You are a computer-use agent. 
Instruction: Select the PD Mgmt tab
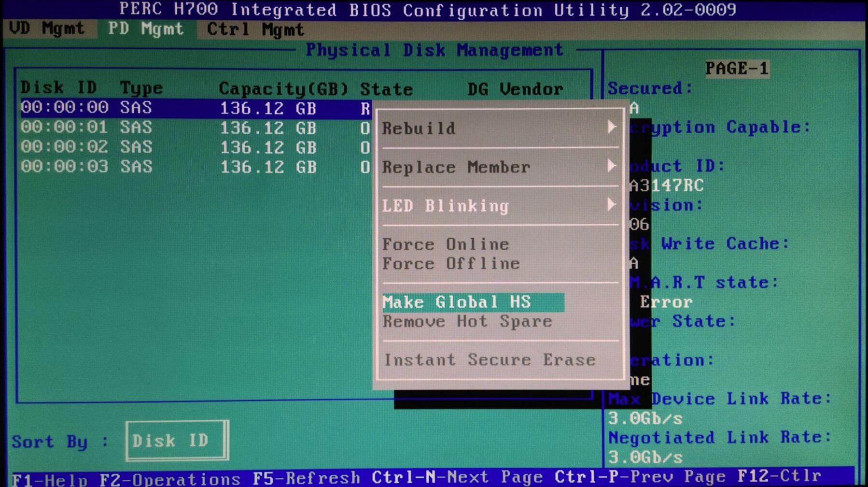(146, 29)
